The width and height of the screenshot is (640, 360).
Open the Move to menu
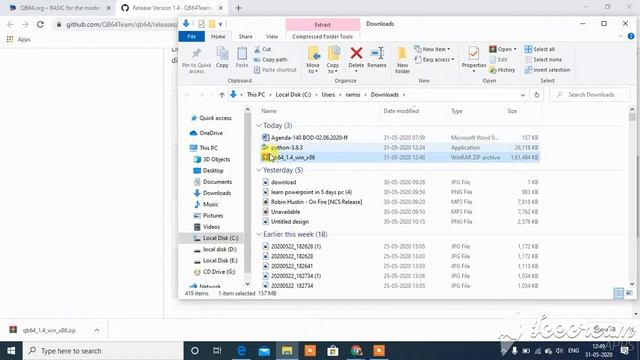(313, 60)
